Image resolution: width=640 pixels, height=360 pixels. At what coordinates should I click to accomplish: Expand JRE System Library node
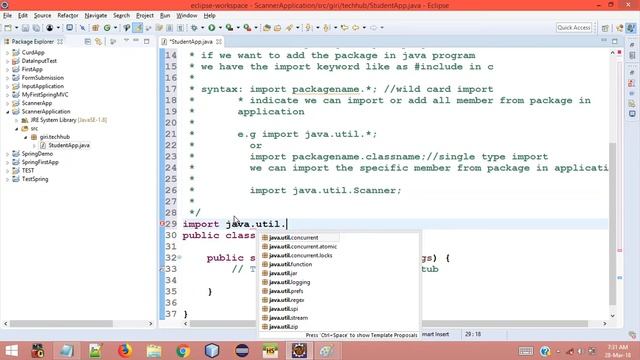point(16,120)
